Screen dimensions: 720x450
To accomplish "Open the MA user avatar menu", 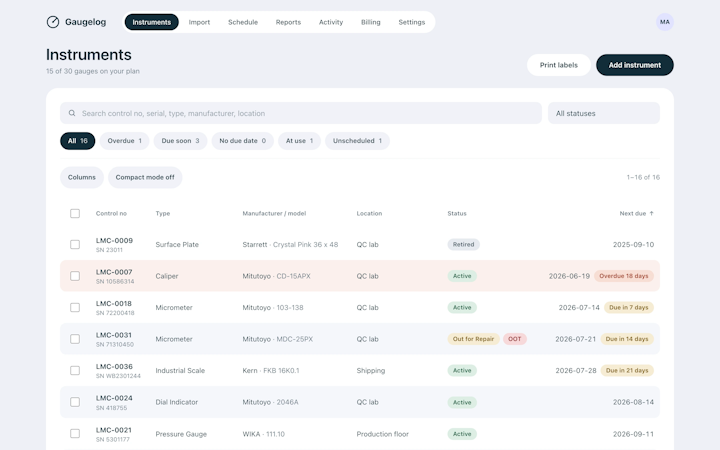I will (x=664, y=22).
